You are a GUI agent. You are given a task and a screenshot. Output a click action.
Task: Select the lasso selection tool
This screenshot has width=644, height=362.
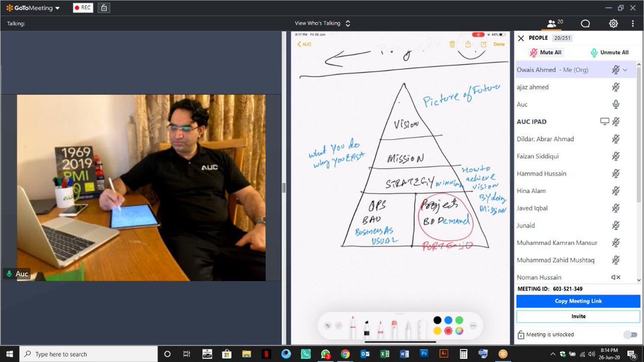click(x=408, y=329)
